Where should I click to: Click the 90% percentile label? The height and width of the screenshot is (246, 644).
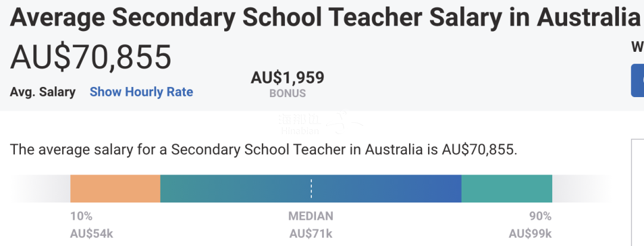click(540, 216)
